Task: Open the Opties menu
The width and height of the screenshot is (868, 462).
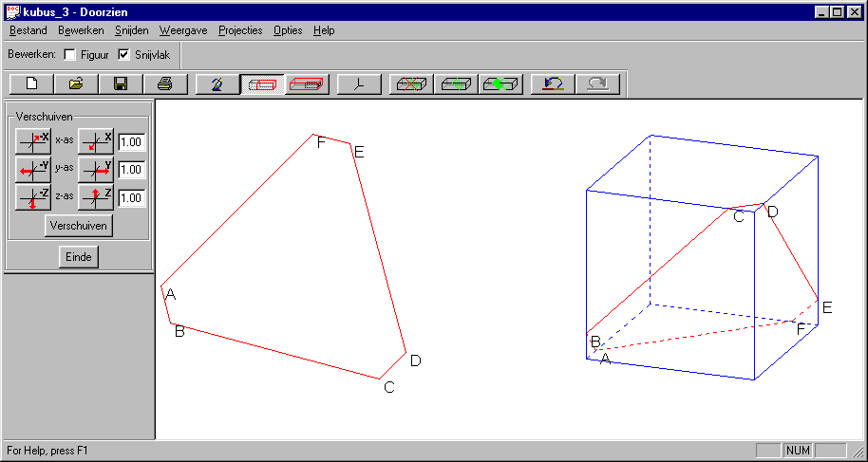Action: (288, 30)
